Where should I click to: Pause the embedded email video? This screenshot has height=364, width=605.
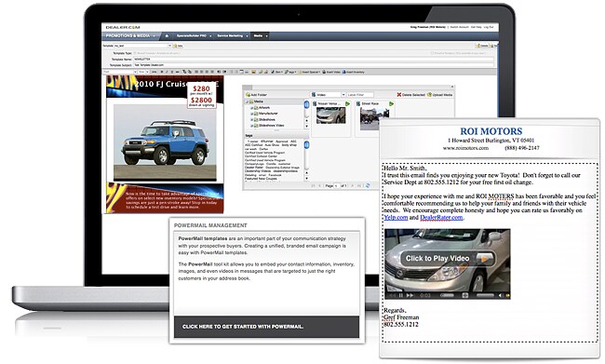click(x=401, y=295)
